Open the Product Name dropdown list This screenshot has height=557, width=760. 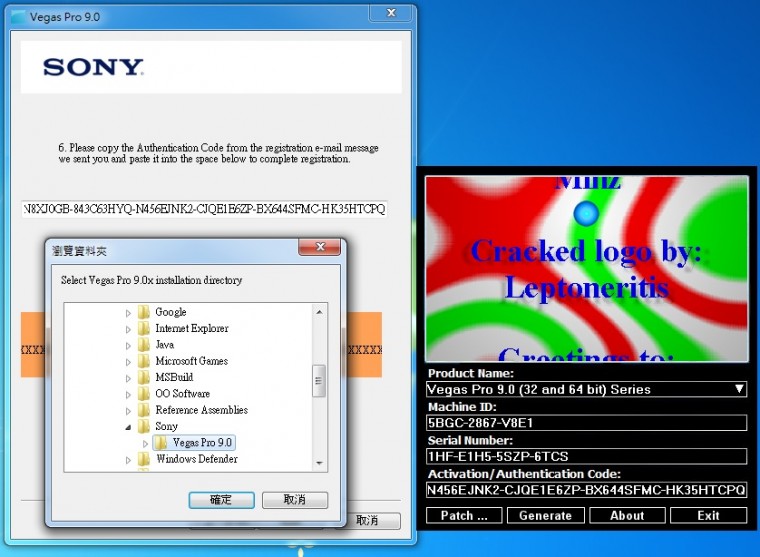[739, 389]
